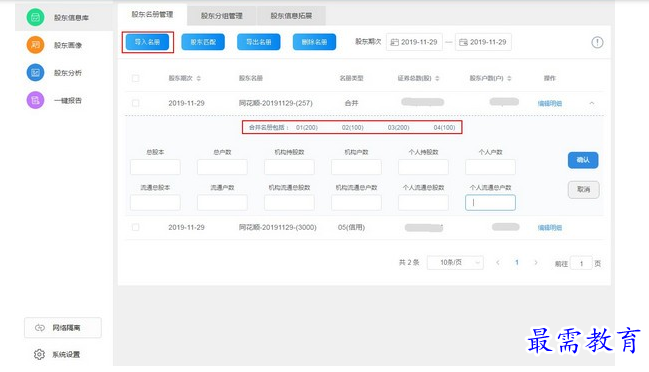The height and width of the screenshot is (372, 649).
Task: Click the 系统设置 gear icon
Action: pyautogui.click(x=39, y=354)
